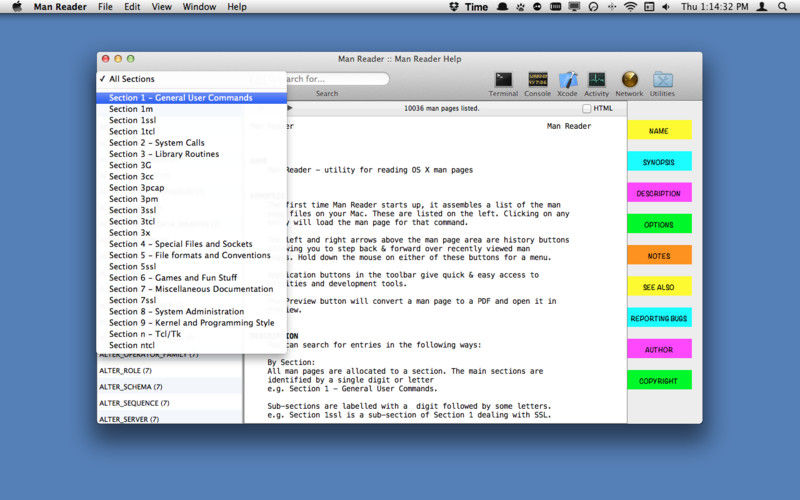
Task: Jump to the DESCRIPTION section
Action: pyautogui.click(x=659, y=193)
